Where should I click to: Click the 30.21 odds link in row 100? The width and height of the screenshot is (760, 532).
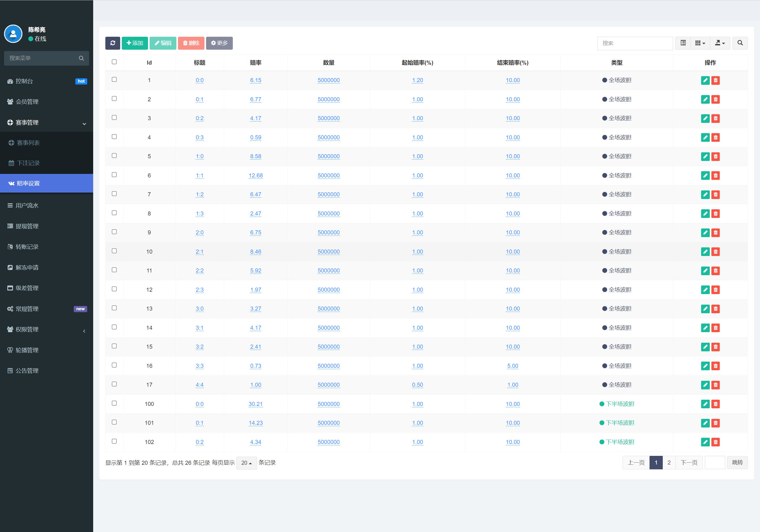coord(255,404)
